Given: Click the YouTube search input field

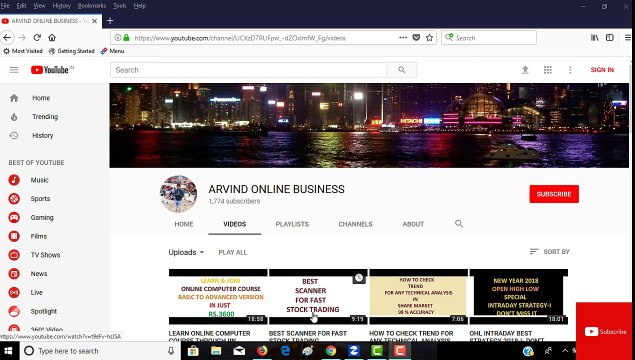Looking at the screenshot, I should point(249,70).
